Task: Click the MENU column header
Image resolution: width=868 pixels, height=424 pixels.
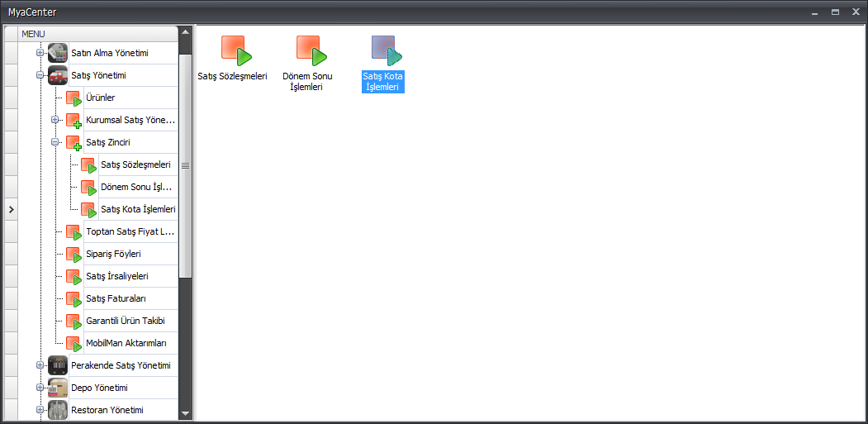Action: click(98, 34)
